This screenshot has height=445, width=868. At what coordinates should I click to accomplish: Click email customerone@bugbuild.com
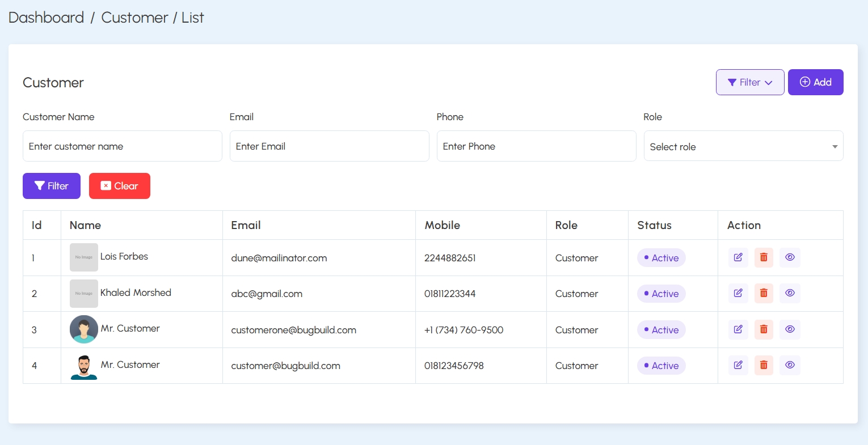click(x=294, y=330)
